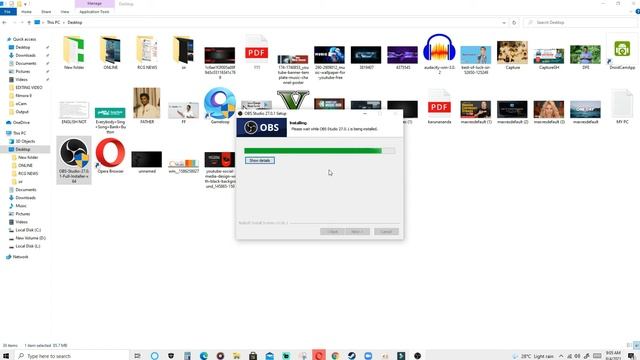The height and width of the screenshot is (360, 640).
Task: Open notification center icon in system tray
Action: [631, 356]
